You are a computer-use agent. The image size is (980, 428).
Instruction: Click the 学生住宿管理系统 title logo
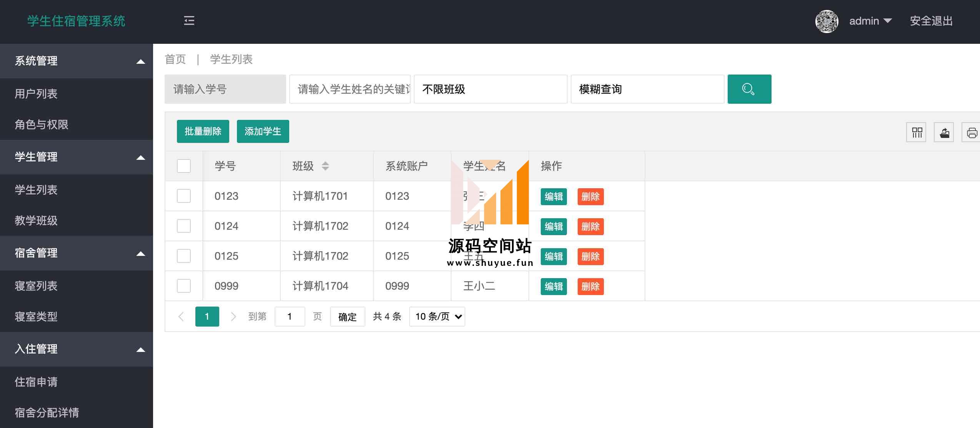pos(76,21)
